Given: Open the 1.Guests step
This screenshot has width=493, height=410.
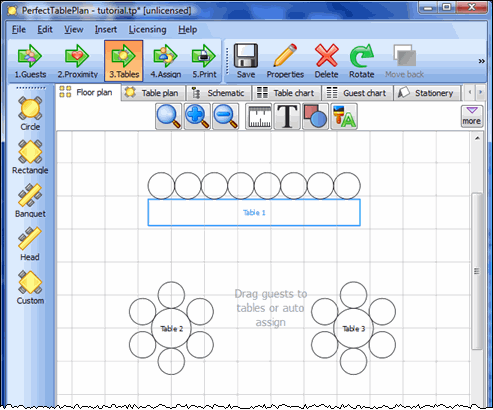Looking at the screenshot, I should pyautogui.click(x=30, y=62).
